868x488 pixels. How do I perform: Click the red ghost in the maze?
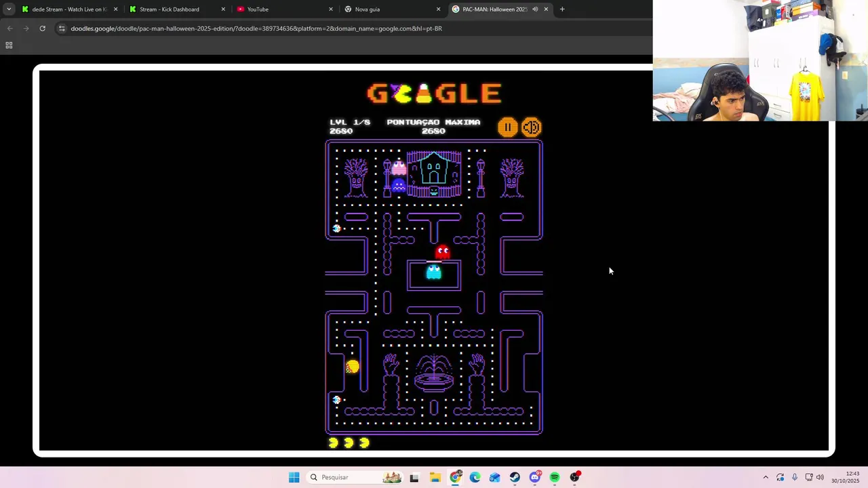(443, 252)
